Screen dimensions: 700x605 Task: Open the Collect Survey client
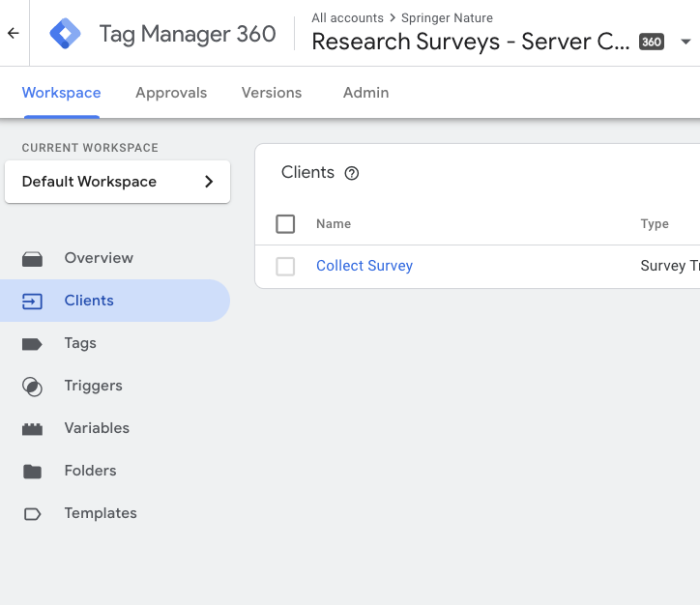pos(365,266)
